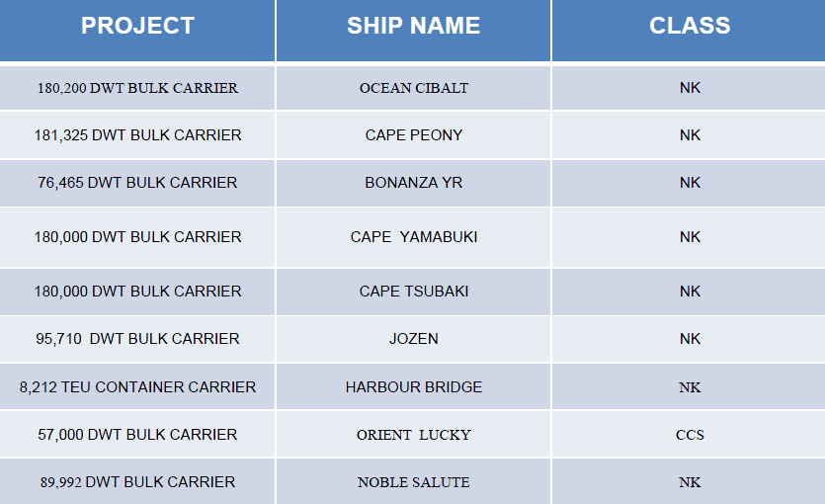Click the CCS class cell

[x=689, y=435]
